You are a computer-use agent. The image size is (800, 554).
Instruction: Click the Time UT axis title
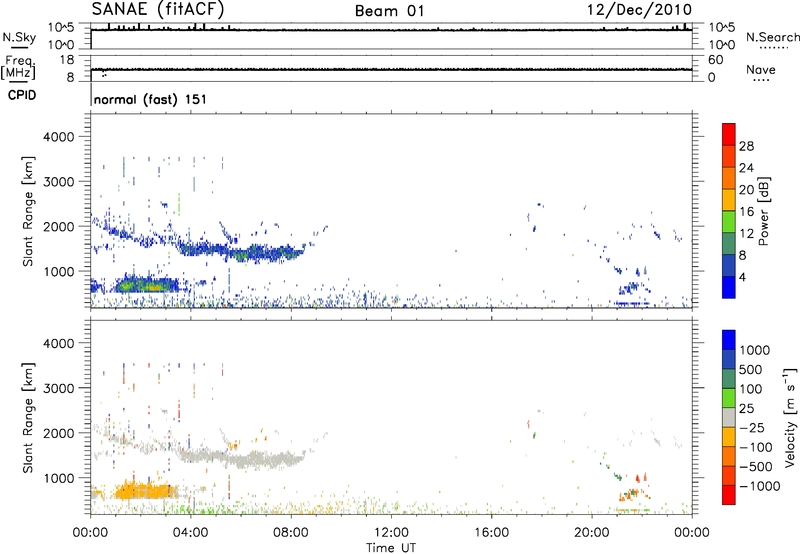pyautogui.click(x=391, y=548)
